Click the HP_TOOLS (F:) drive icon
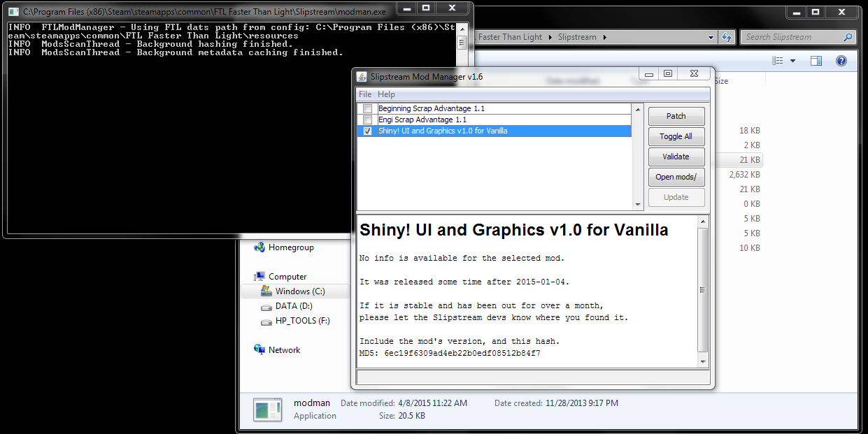 (x=266, y=321)
